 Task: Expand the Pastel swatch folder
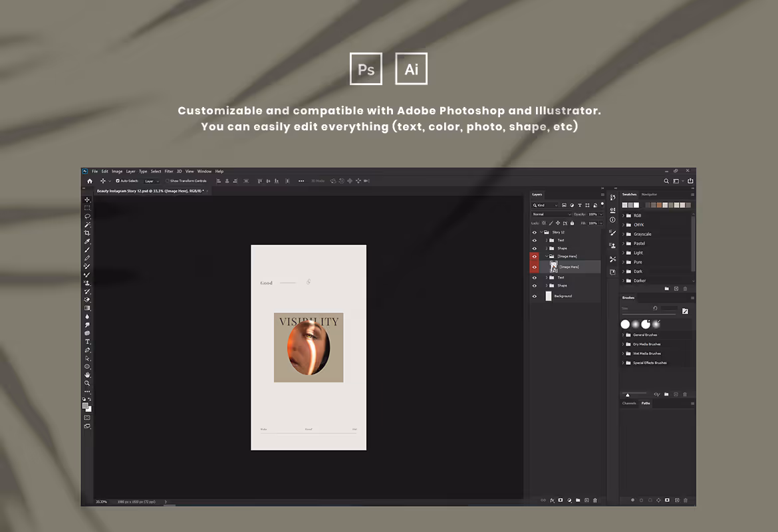point(623,243)
